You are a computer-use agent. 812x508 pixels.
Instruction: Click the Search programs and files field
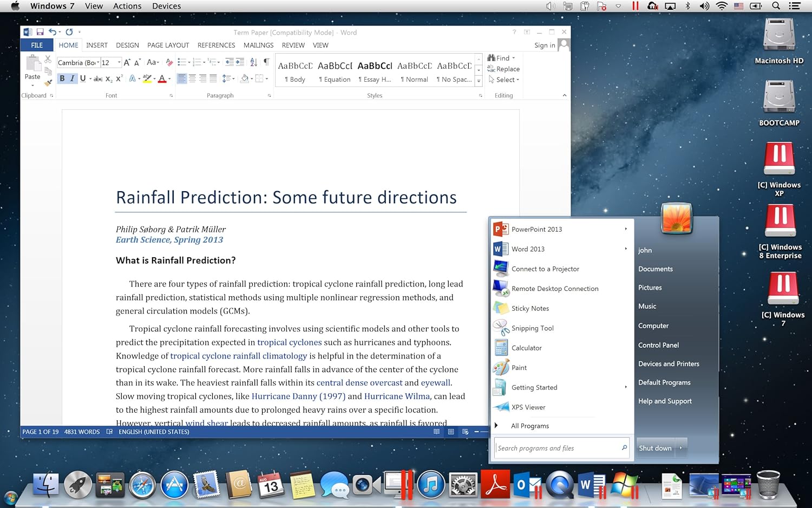click(x=558, y=448)
